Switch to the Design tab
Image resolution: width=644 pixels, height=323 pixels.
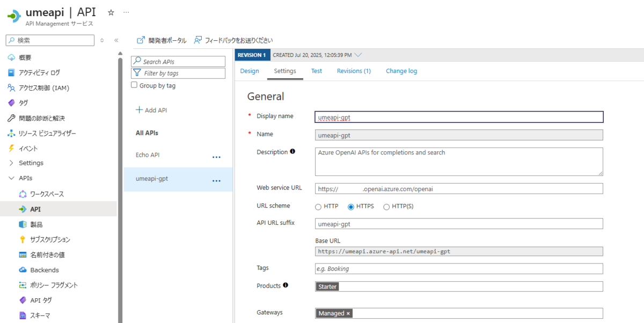click(250, 71)
